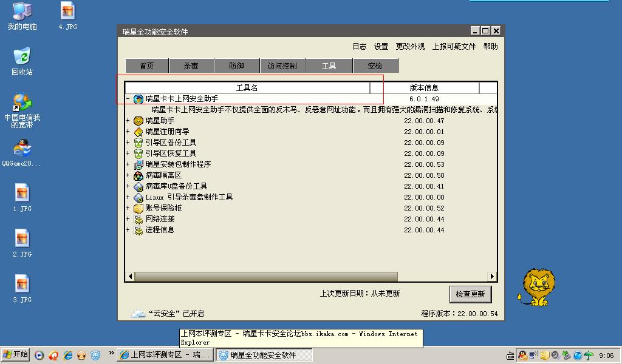Click the 病毒隔离区 icon

(x=138, y=175)
